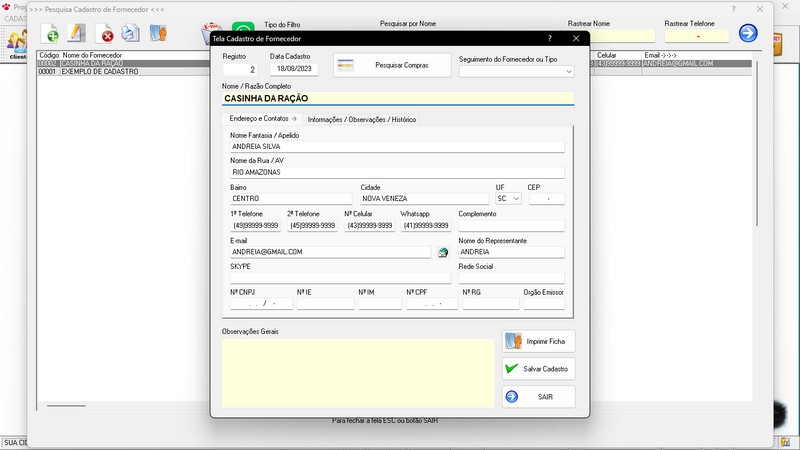Screen dimensions: 800x450
Task: Open the UF state dropdown
Action: 509,199
